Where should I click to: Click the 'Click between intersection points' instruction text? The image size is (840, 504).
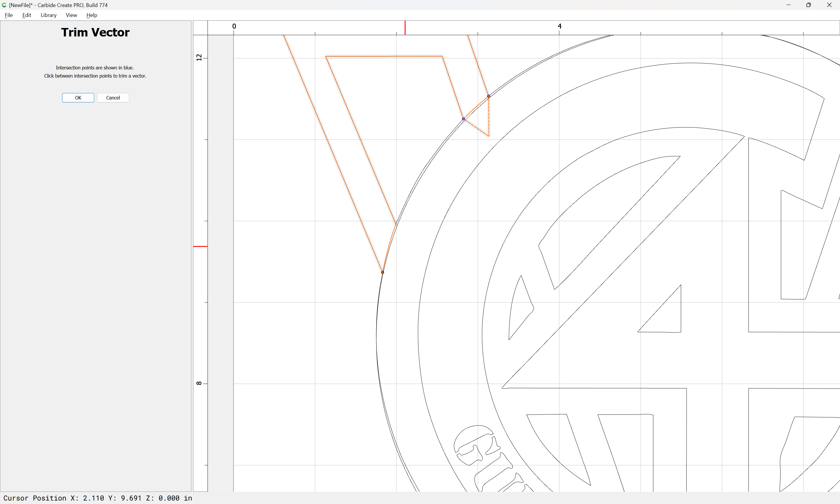coord(95,76)
